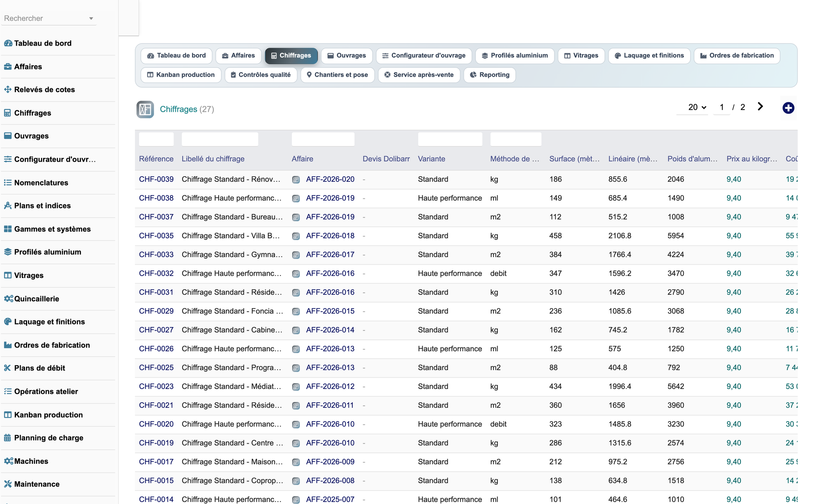The width and height of the screenshot is (815, 504).
Task: Click the Méthode filter field
Action: click(x=516, y=139)
